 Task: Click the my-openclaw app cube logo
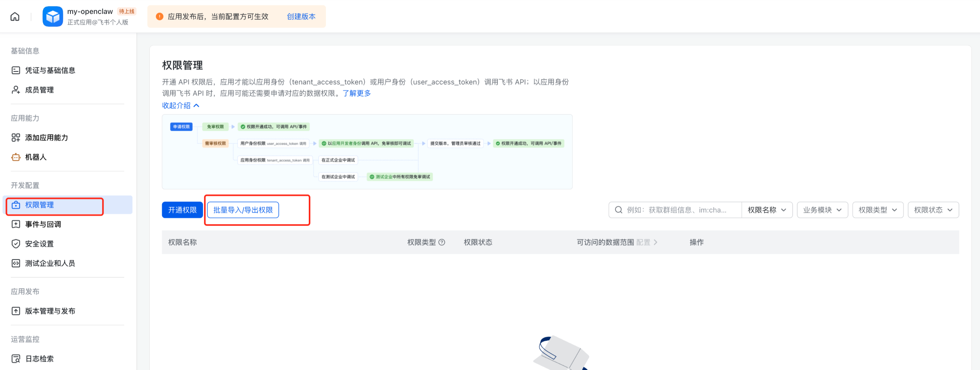point(52,17)
